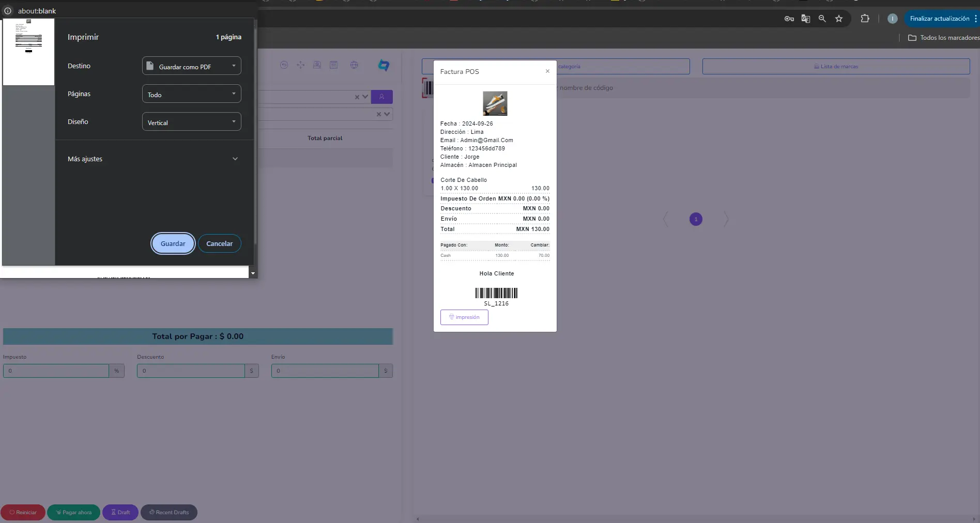Open the Páginas dropdown set to Todo

click(191, 94)
